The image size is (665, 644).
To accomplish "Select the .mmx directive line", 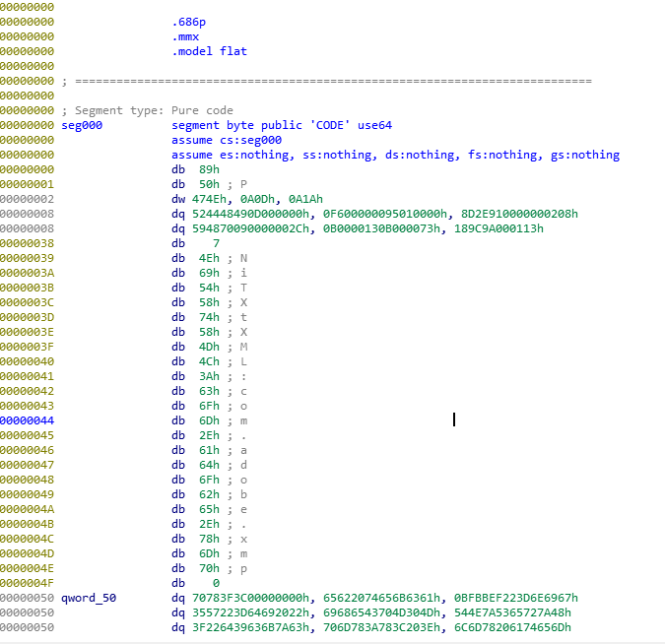I will pyautogui.click(x=185, y=36).
